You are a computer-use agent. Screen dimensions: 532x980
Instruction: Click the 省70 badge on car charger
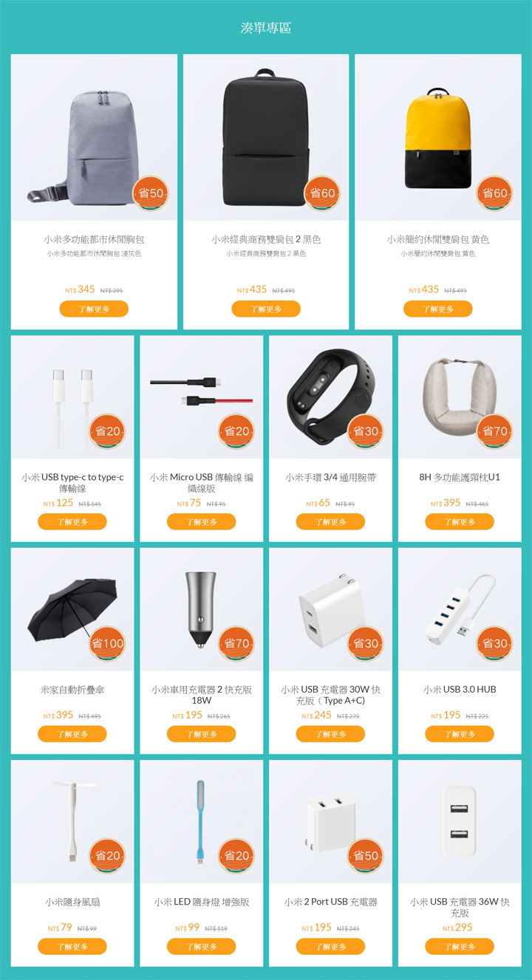pos(236,643)
